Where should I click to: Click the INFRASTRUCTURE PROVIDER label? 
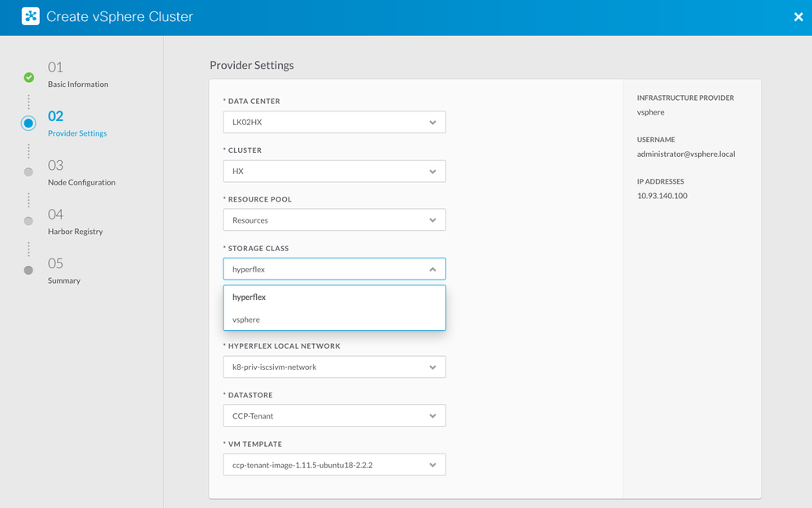[x=686, y=98]
